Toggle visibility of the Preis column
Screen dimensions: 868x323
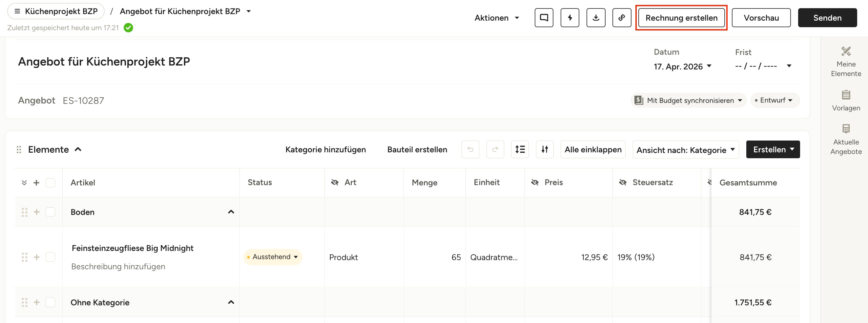(535, 182)
